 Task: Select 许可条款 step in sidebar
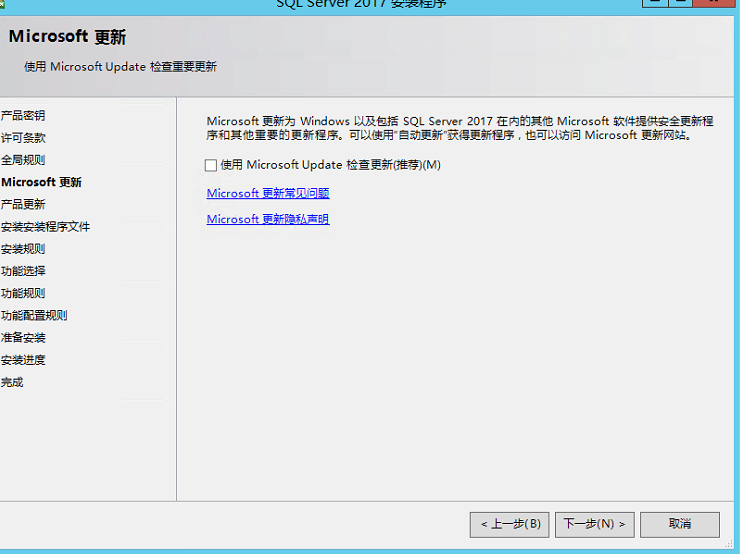(23, 138)
